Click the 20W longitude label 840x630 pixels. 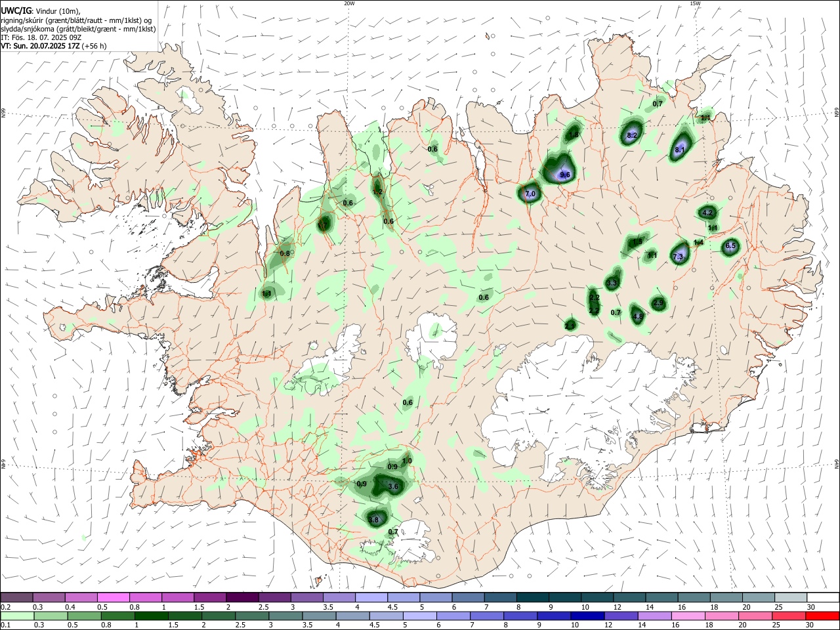(x=349, y=3)
